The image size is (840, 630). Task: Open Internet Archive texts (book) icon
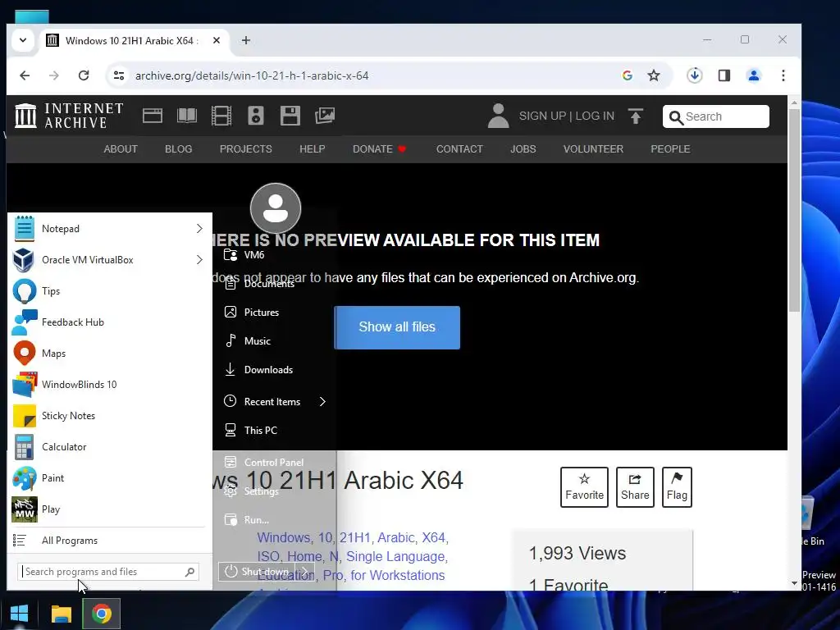[187, 116]
